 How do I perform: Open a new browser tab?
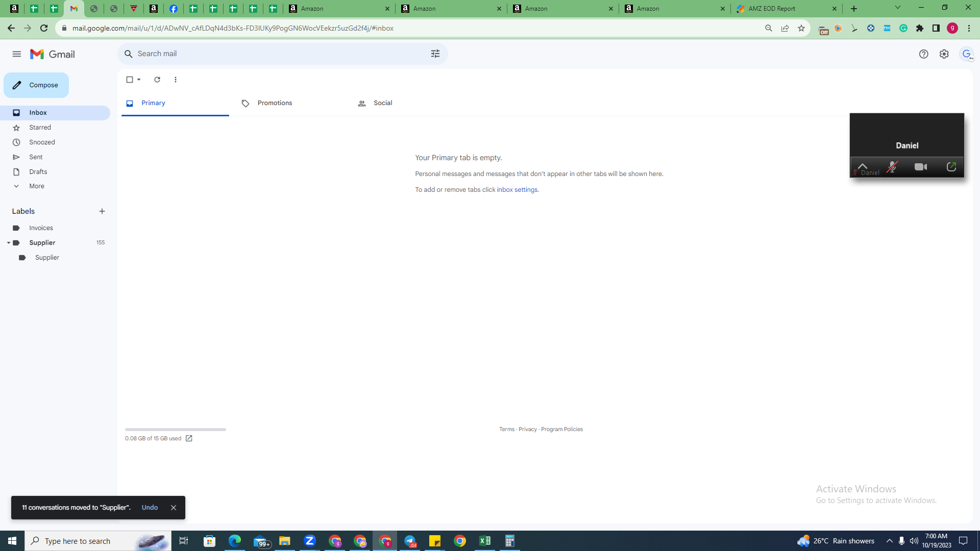click(854, 9)
